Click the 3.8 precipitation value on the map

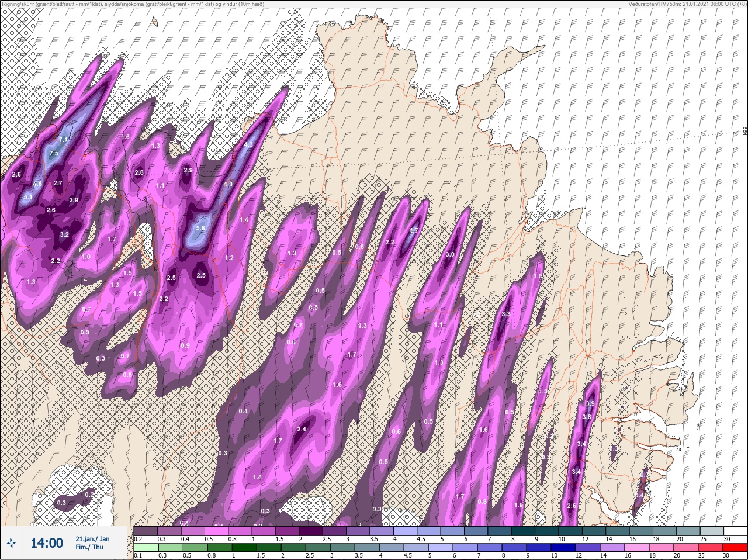587,417
